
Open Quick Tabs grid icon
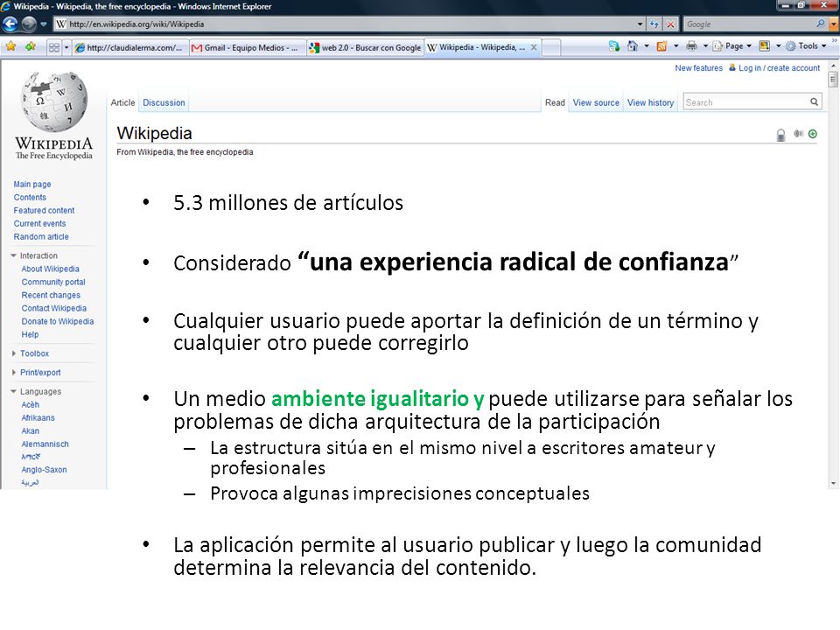tap(54, 47)
